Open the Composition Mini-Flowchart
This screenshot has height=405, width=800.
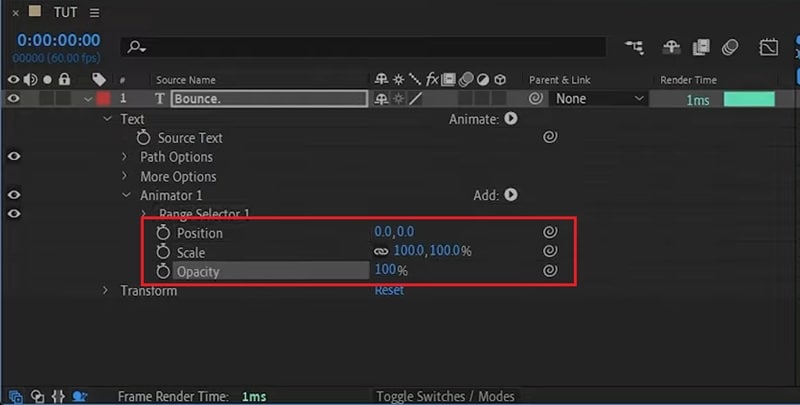tap(635, 47)
